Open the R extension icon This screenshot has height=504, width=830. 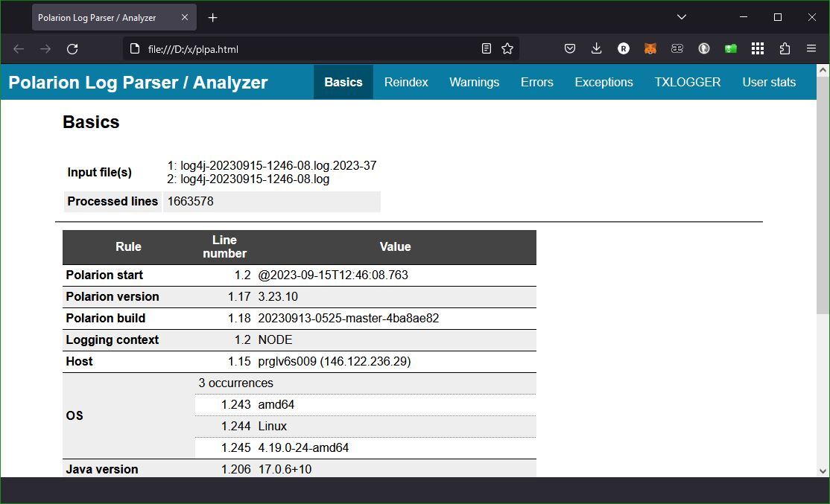point(624,48)
